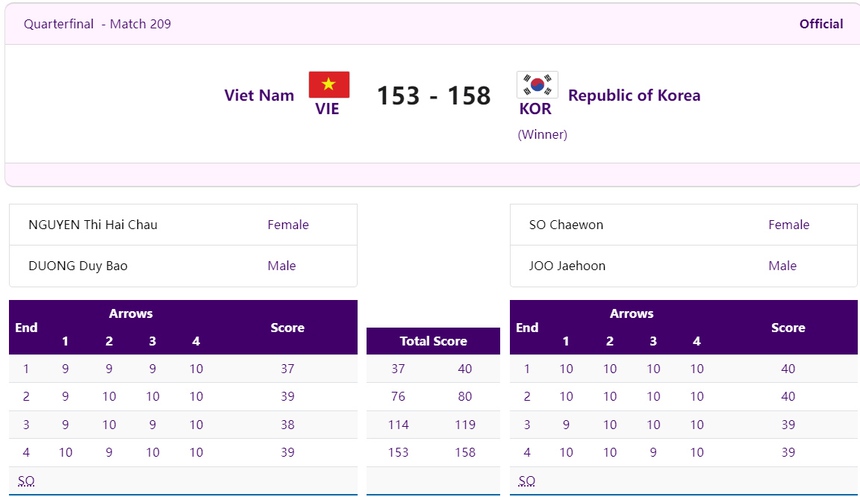Click the Male label beside JOO Jaehoon

(x=782, y=266)
